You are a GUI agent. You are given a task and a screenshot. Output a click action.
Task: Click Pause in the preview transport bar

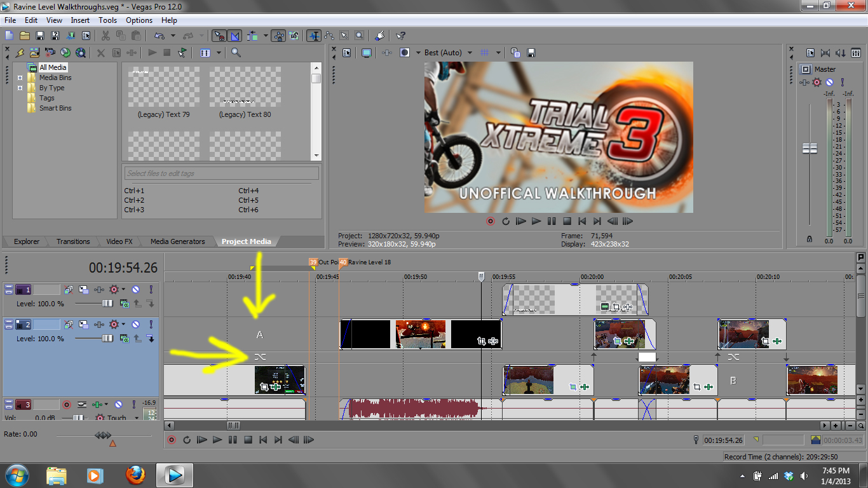tap(552, 221)
